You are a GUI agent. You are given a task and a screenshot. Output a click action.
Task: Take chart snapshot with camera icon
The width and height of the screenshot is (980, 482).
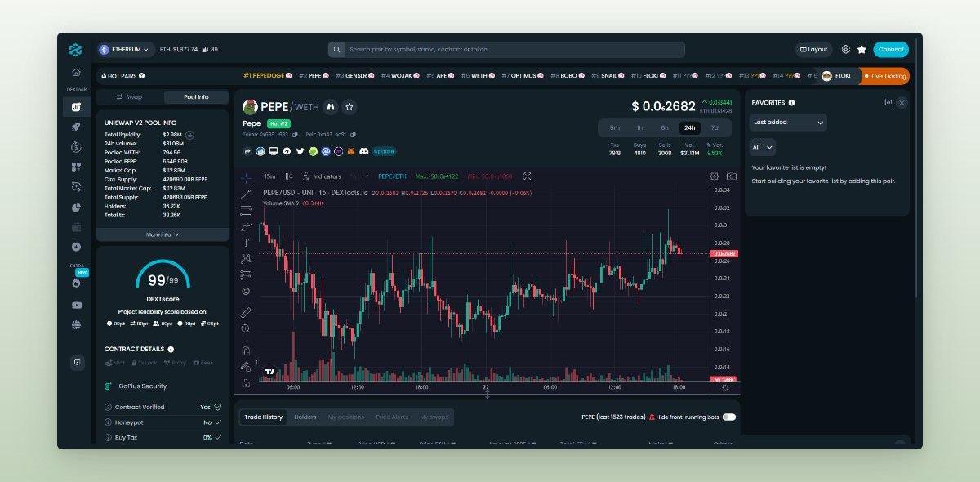732,176
